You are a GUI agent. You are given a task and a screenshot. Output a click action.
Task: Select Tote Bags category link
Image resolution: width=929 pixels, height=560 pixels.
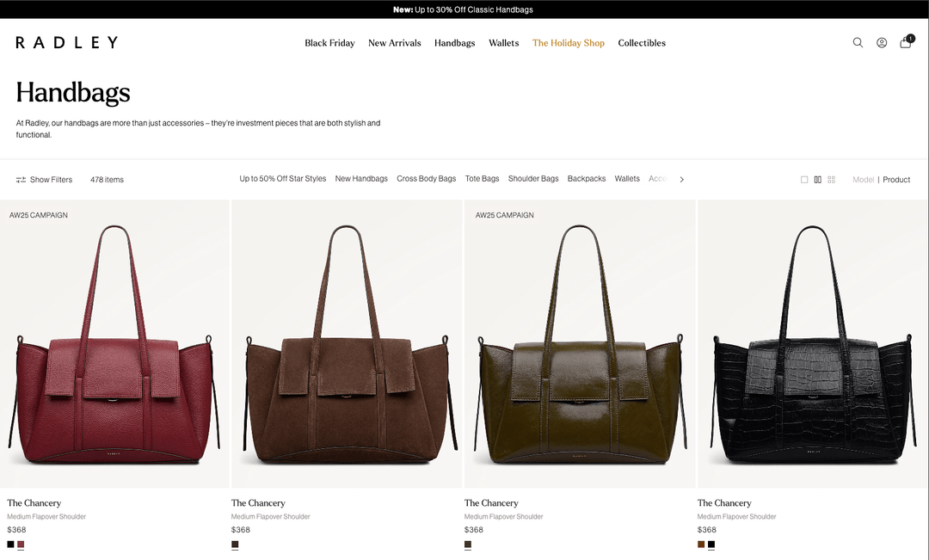(483, 178)
